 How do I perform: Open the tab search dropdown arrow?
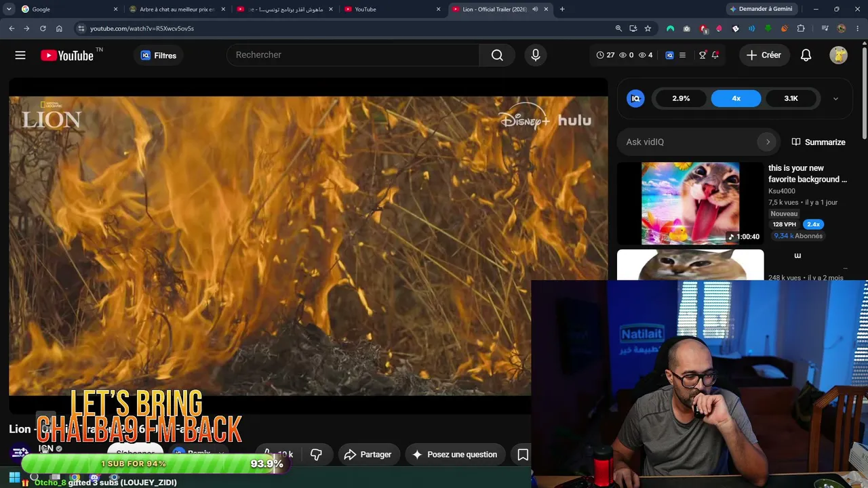pos(9,9)
